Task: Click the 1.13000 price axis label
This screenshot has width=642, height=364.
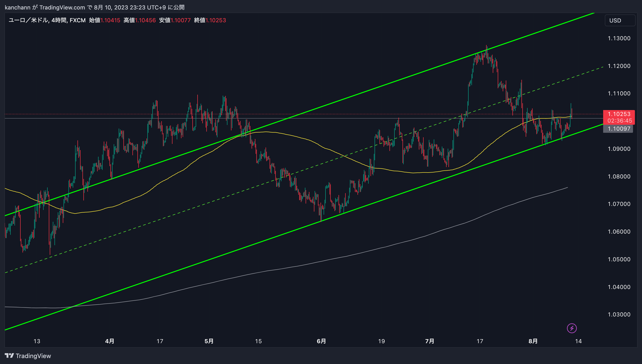Action: click(619, 38)
